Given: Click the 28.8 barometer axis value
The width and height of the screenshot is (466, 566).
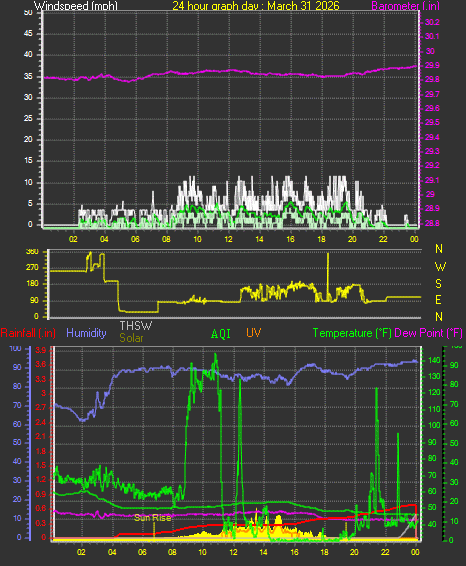Looking at the screenshot, I should (432, 223).
